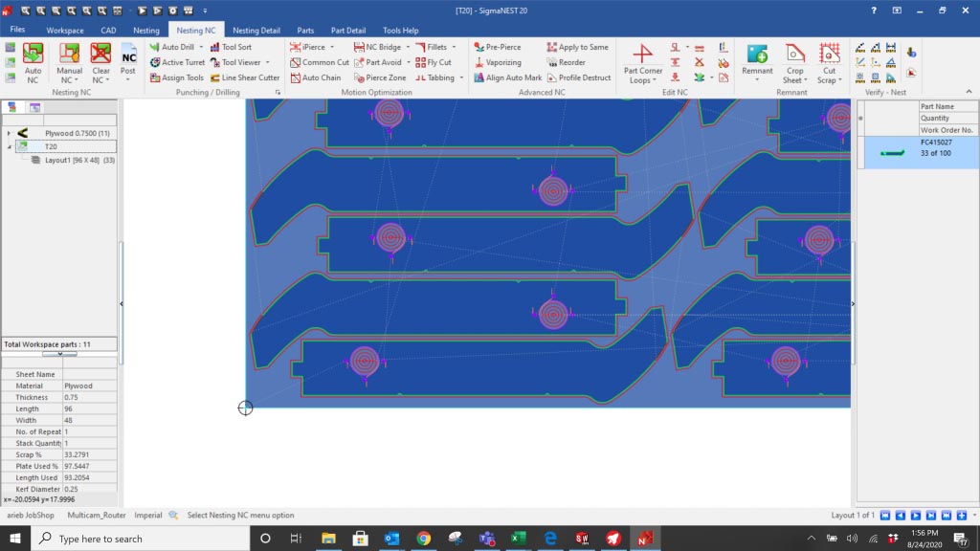Start Auto Chain
980x551 pixels.
(x=316, y=77)
